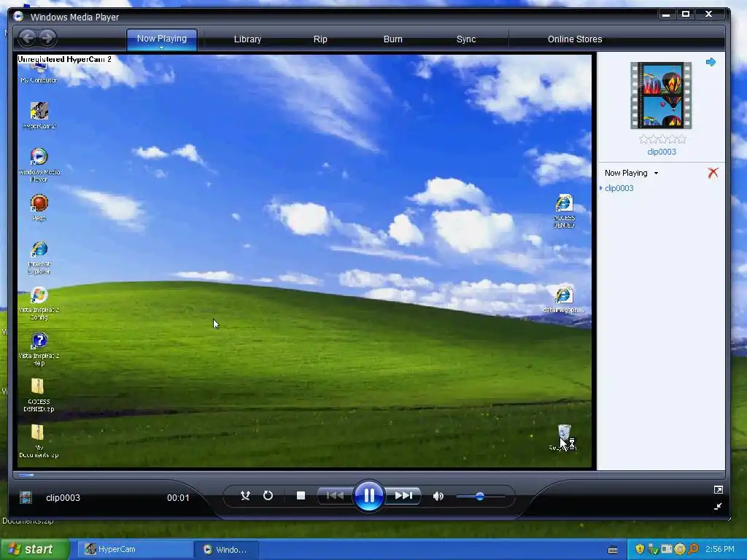Click the Windows Media Player taskbar button
This screenshot has height=560, width=747.
click(228, 550)
